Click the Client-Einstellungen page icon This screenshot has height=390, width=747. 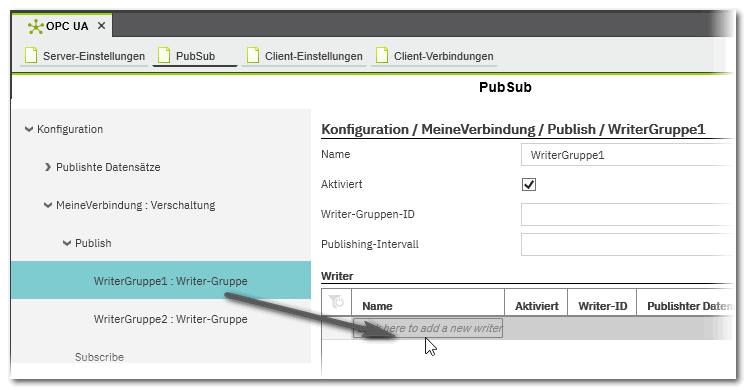253,55
